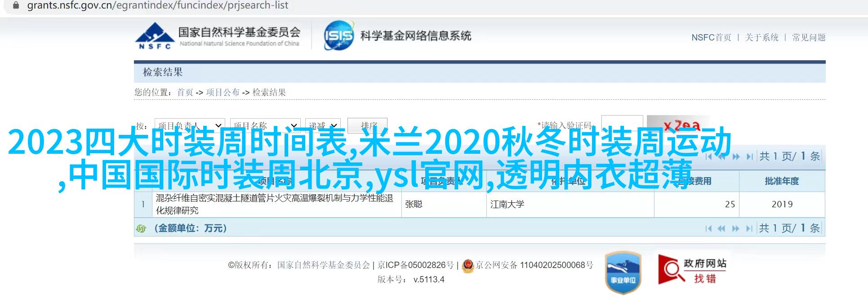Open the 常见问题 link
This screenshot has height=308, width=868.
click(809, 37)
